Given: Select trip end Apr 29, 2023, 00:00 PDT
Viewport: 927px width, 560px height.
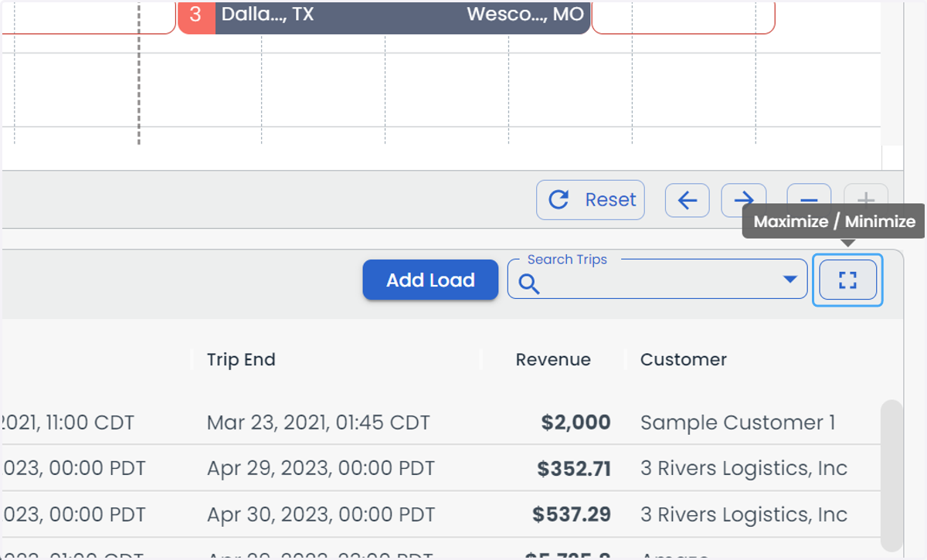Looking at the screenshot, I should 321,468.
